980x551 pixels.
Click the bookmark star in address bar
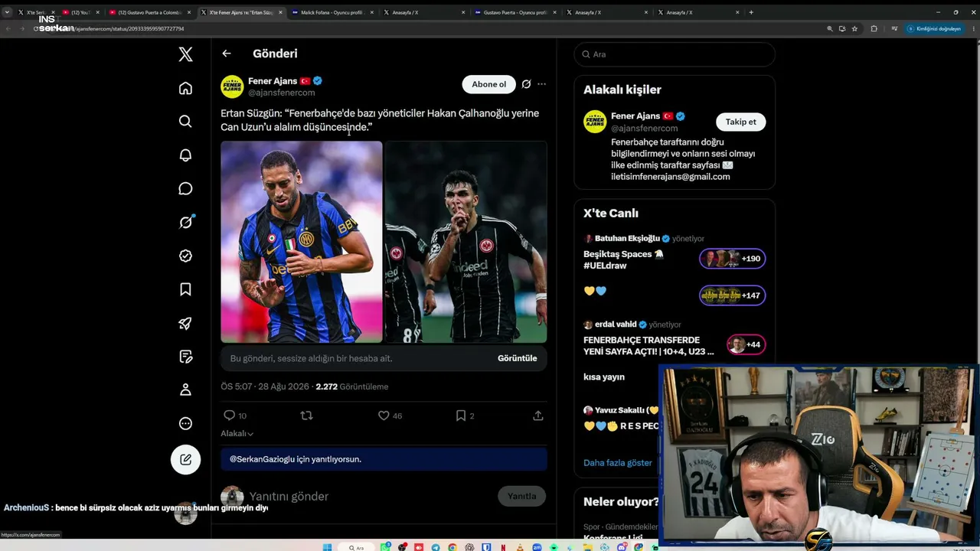pyautogui.click(x=854, y=28)
